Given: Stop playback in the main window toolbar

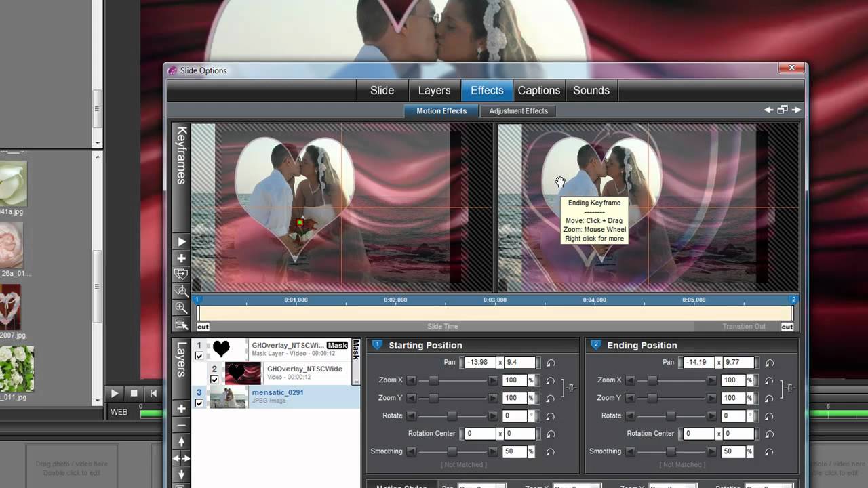Looking at the screenshot, I should 134,393.
